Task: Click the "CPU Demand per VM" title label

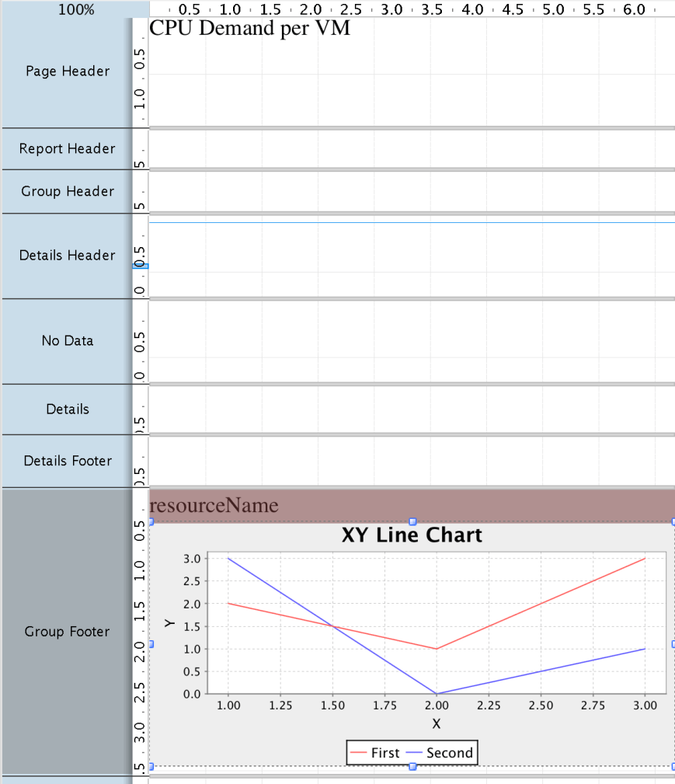Action: click(249, 29)
